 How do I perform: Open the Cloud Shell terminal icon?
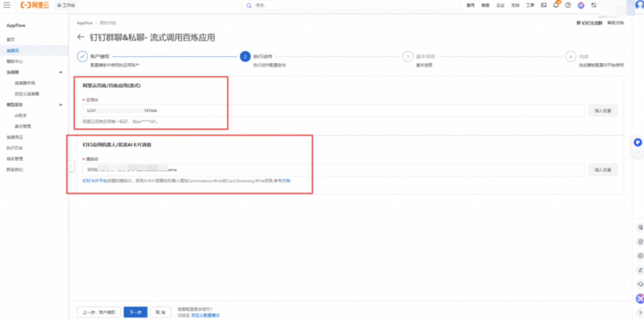(544, 5)
